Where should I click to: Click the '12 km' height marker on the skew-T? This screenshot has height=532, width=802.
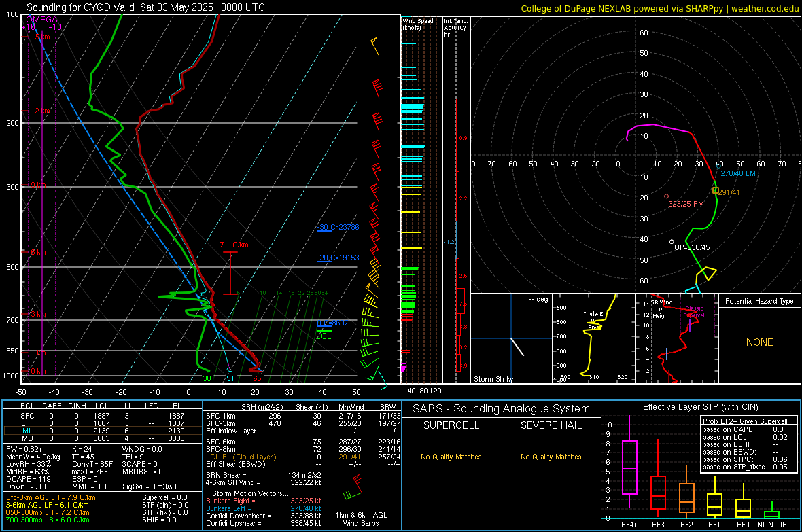[40, 111]
